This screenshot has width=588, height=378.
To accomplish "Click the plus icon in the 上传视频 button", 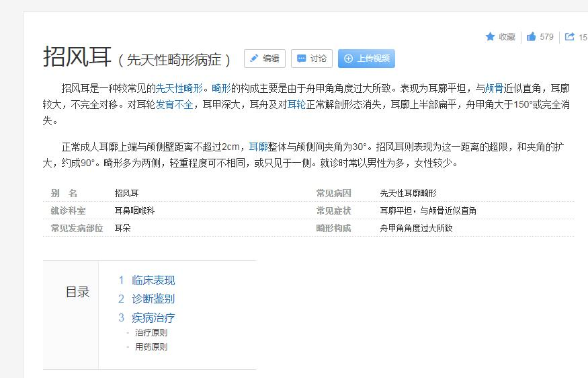I will pos(348,59).
